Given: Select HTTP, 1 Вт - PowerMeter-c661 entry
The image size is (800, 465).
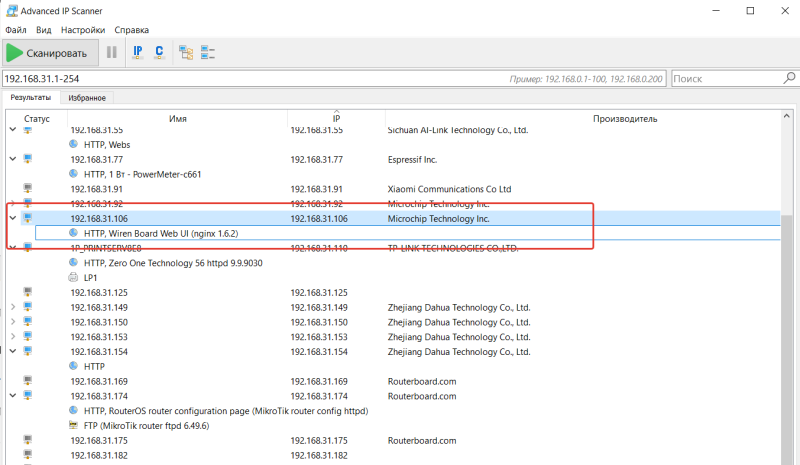Looking at the screenshot, I should coord(142,174).
